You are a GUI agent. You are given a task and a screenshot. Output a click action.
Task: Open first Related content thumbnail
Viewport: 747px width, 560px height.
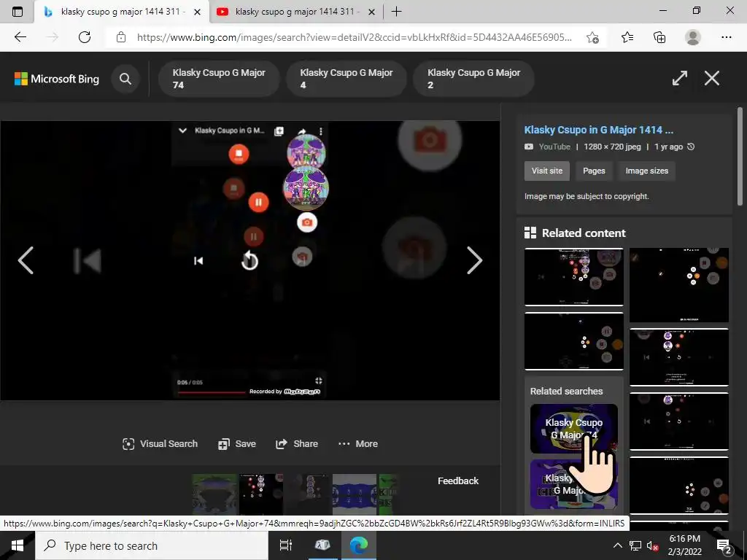pyautogui.click(x=573, y=276)
